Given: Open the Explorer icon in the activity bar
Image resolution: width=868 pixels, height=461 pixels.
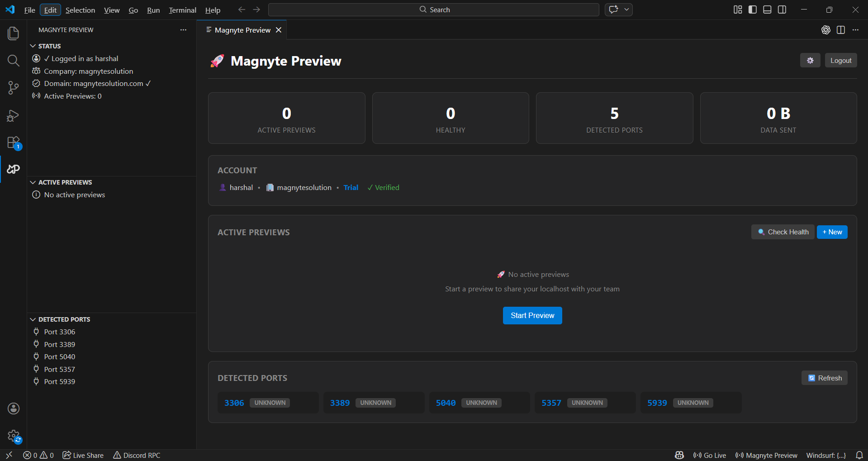Looking at the screenshot, I should (x=13, y=33).
